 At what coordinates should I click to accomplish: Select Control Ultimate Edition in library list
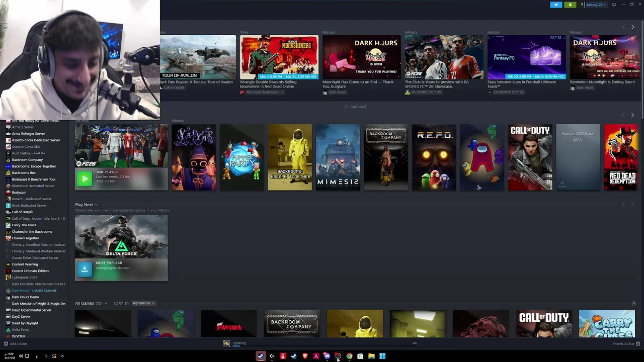coord(30,271)
